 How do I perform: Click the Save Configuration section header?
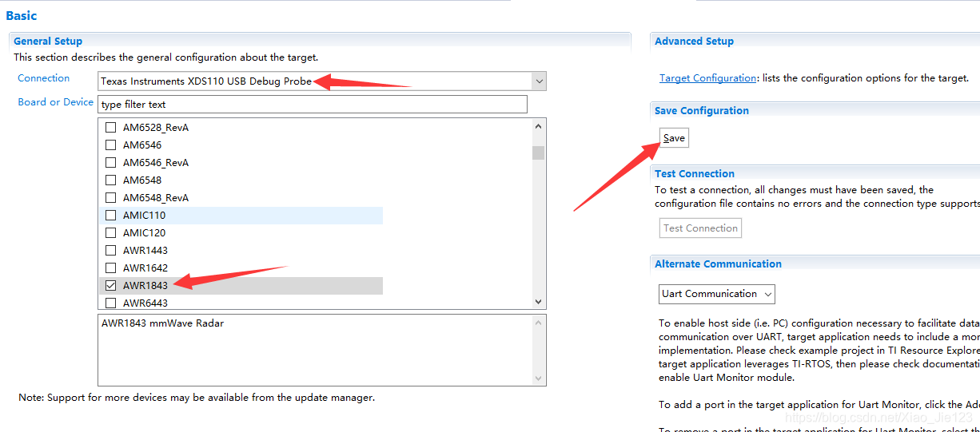(x=702, y=111)
